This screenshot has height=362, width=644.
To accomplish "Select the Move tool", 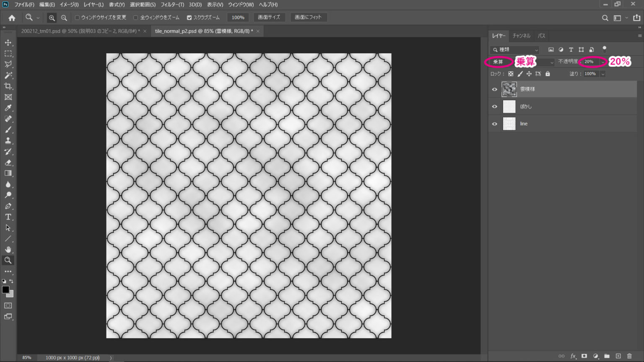I will point(8,42).
